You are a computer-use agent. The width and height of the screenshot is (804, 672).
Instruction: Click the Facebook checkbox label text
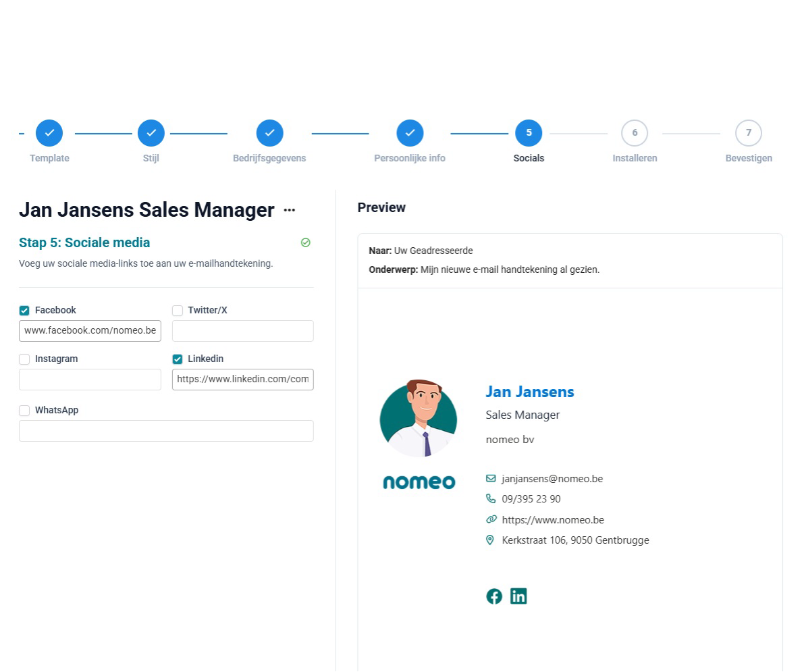point(55,310)
